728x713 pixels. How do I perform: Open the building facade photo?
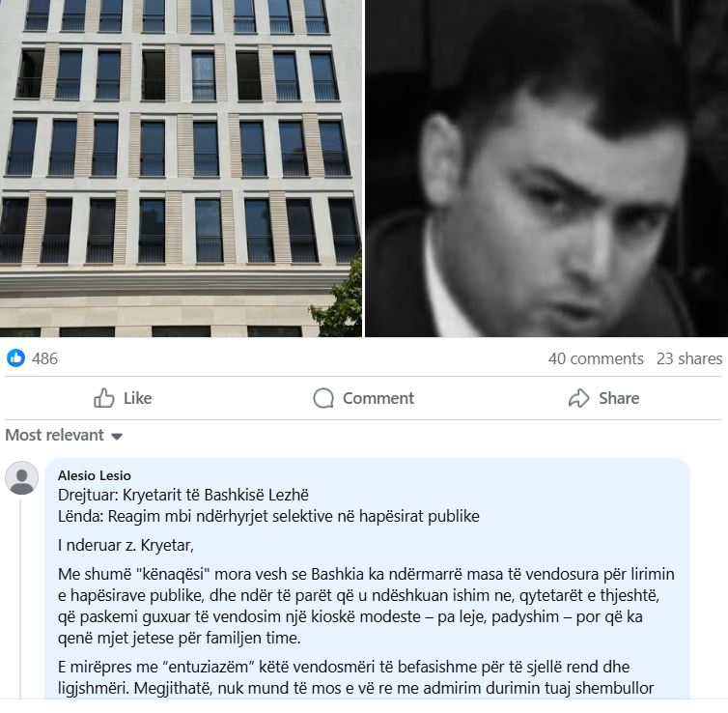pyautogui.click(x=181, y=168)
